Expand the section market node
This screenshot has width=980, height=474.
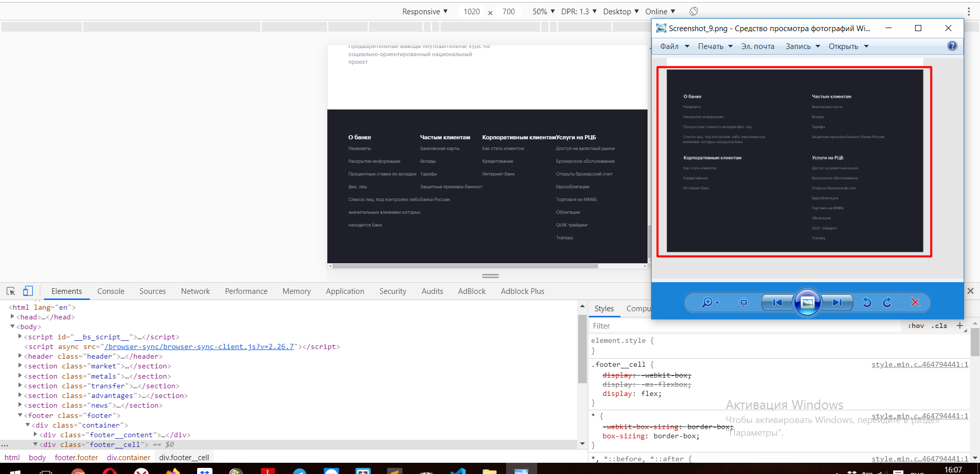point(20,366)
